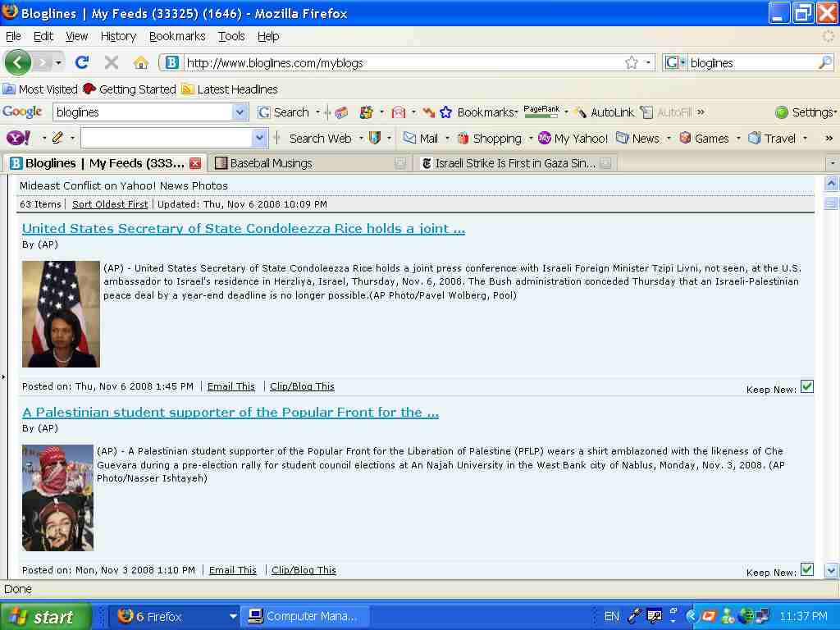The height and width of the screenshot is (630, 840).
Task: Expand the Google toolbar search box dropdown
Action: point(240,112)
